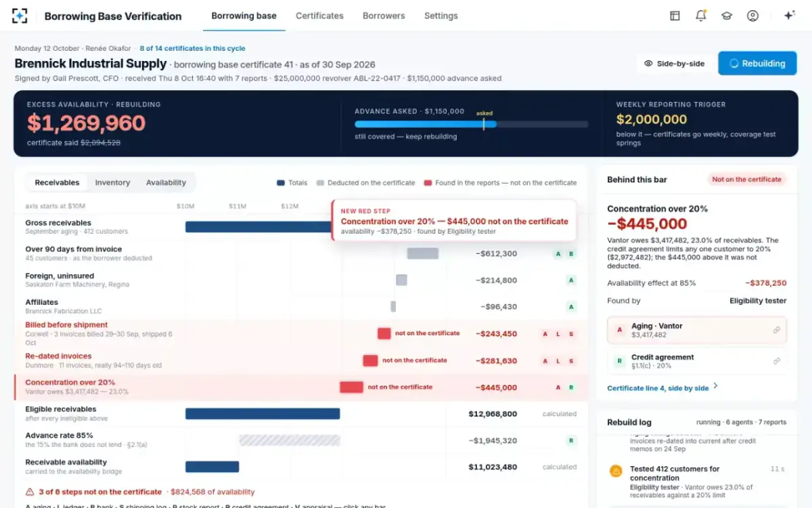Click the orange agent icon in Rebuild log
Image resolution: width=812 pixels, height=508 pixels.
pos(616,471)
